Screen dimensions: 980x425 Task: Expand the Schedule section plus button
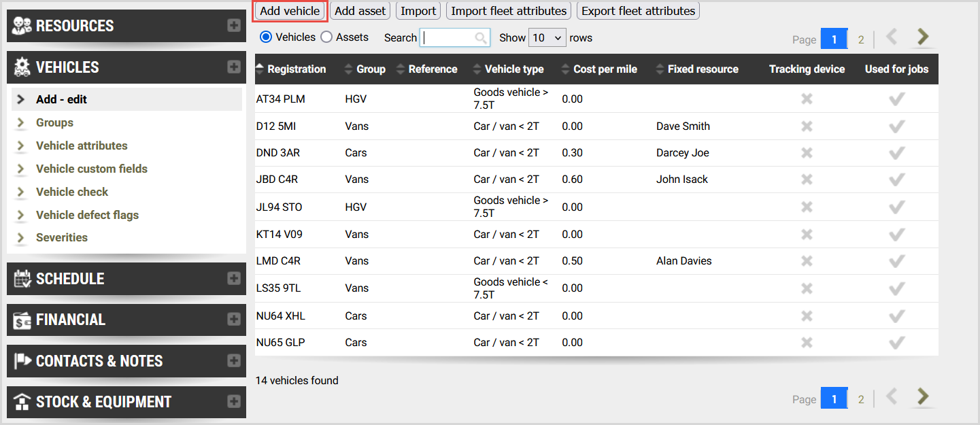[x=234, y=278]
